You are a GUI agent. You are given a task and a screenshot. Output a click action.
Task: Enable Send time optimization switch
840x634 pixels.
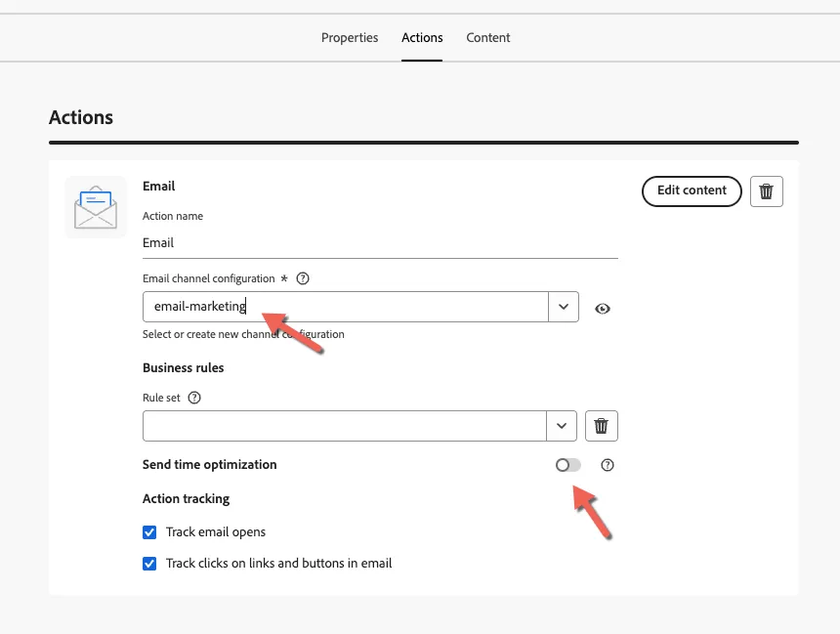(567, 465)
